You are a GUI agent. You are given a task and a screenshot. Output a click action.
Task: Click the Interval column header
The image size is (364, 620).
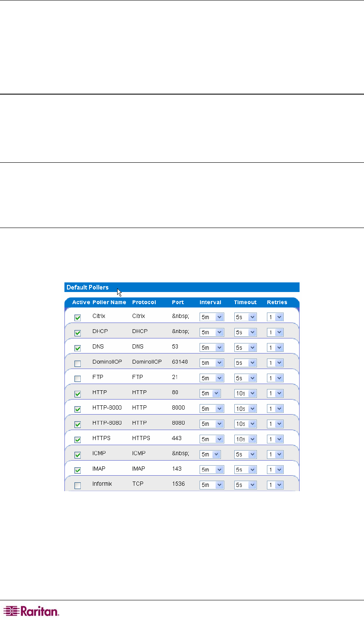tap(210, 302)
